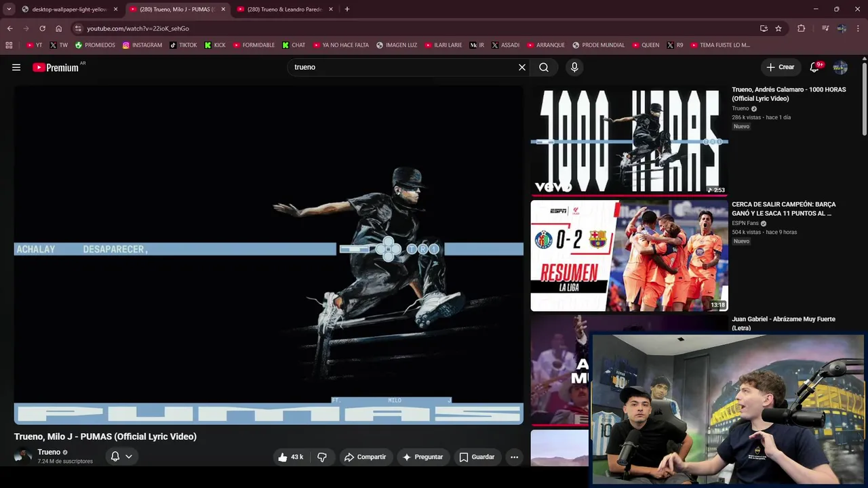868x488 pixels.
Task: Open the apps grid in bookmarks bar
Action: point(9,45)
